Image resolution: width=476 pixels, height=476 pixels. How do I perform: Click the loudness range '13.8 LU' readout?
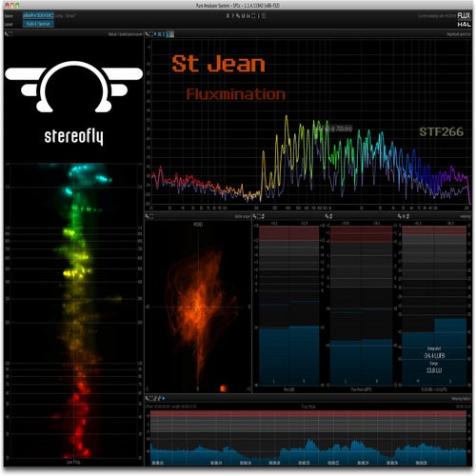click(434, 370)
